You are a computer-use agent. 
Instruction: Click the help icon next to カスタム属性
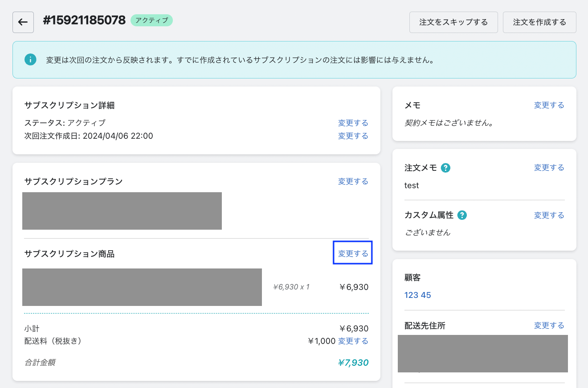(x=462, y=215)
